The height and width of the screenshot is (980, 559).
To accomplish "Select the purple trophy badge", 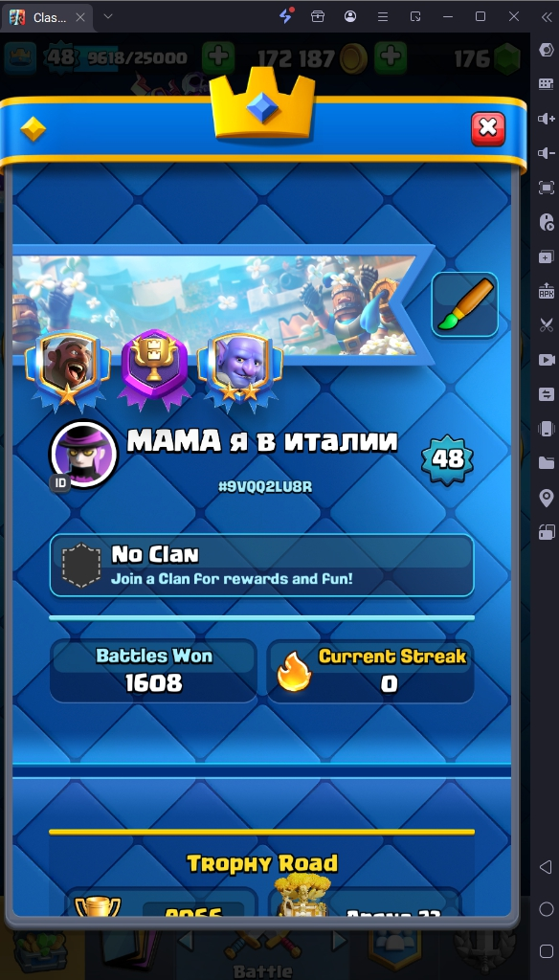I will (x=154, y=369).
